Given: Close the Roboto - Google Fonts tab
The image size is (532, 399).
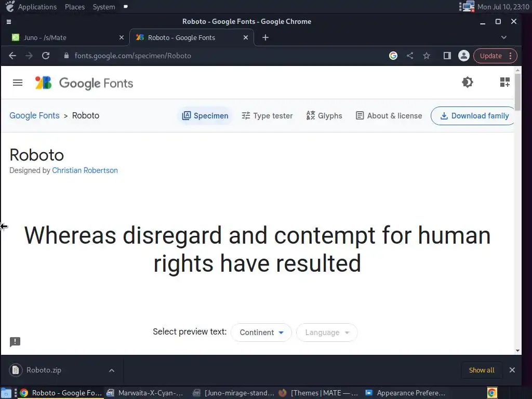Looking at the screenshot, I should [x=246, y=37].
